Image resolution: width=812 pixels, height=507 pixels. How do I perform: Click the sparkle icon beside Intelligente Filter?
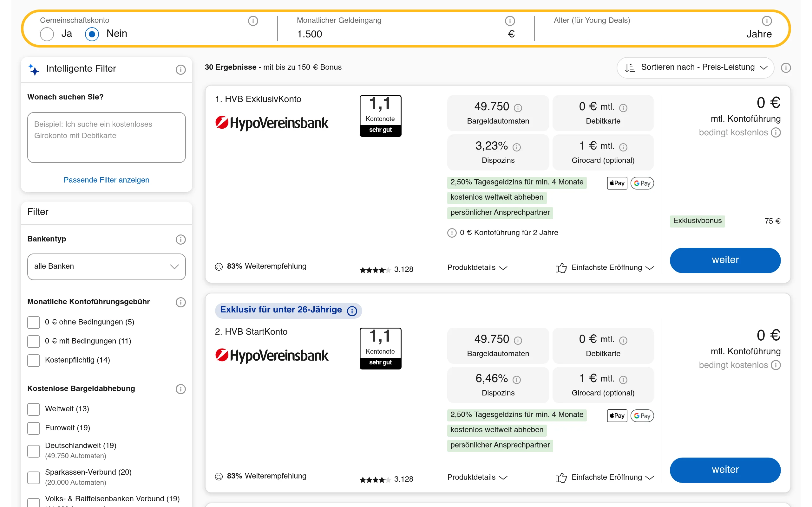click(x=34, y=69)
